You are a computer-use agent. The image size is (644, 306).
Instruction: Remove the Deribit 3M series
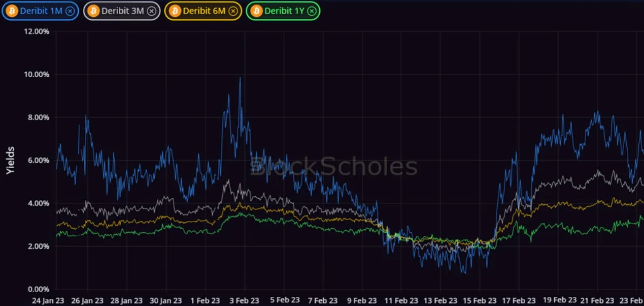click(x=152, y=11)
